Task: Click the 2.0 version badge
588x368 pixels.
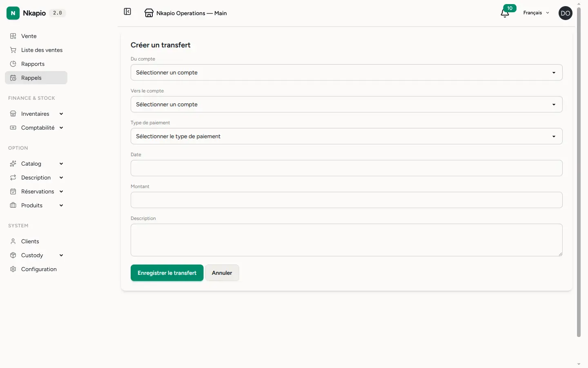Action: [x=58, y=13]
